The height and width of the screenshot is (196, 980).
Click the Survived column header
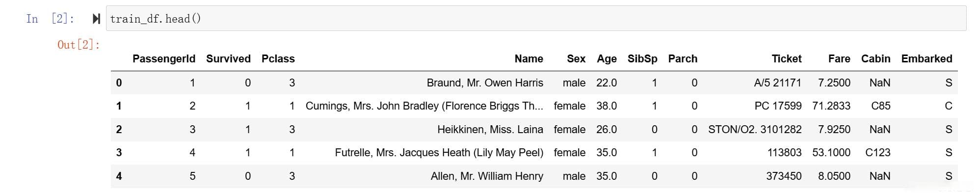228,59
